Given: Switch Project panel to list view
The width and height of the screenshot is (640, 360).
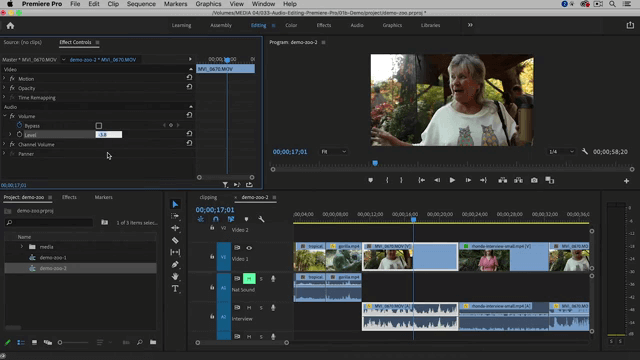Looking at the screenshot, I should click(21, 342).
